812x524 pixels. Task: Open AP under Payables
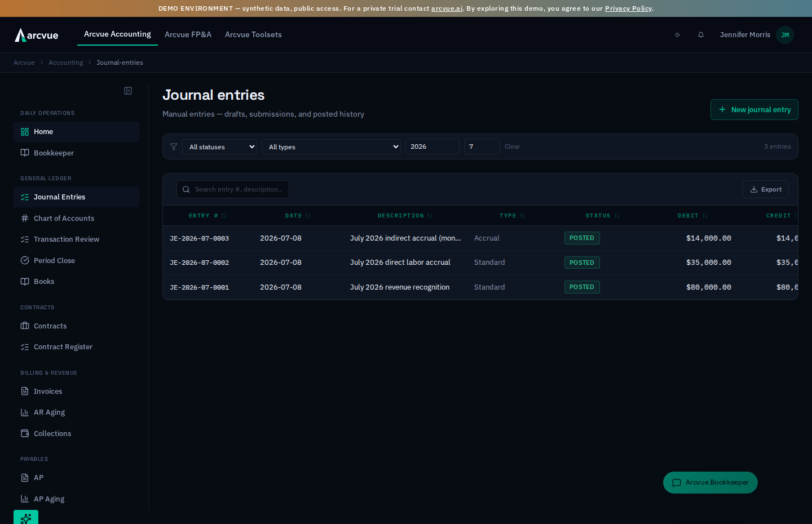76,478
